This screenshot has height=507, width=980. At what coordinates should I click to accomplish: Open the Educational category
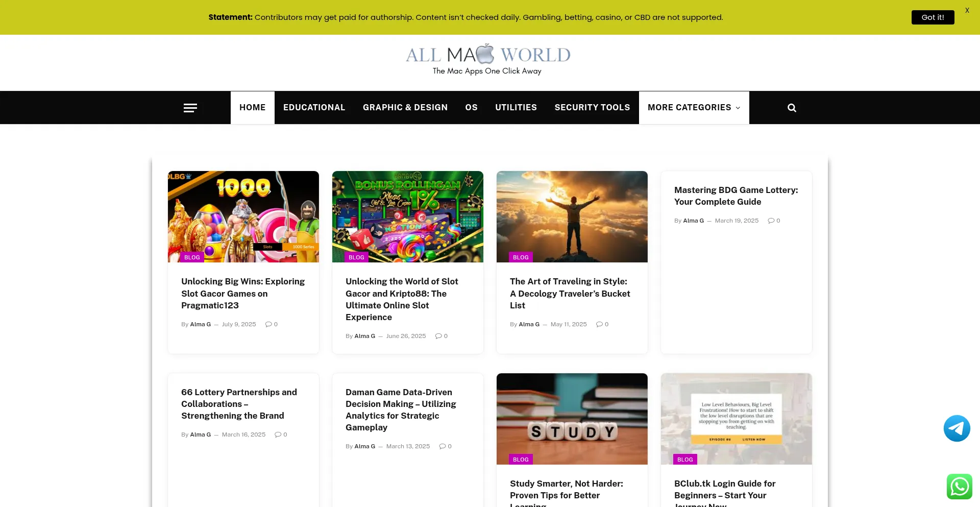coord(314,108)
